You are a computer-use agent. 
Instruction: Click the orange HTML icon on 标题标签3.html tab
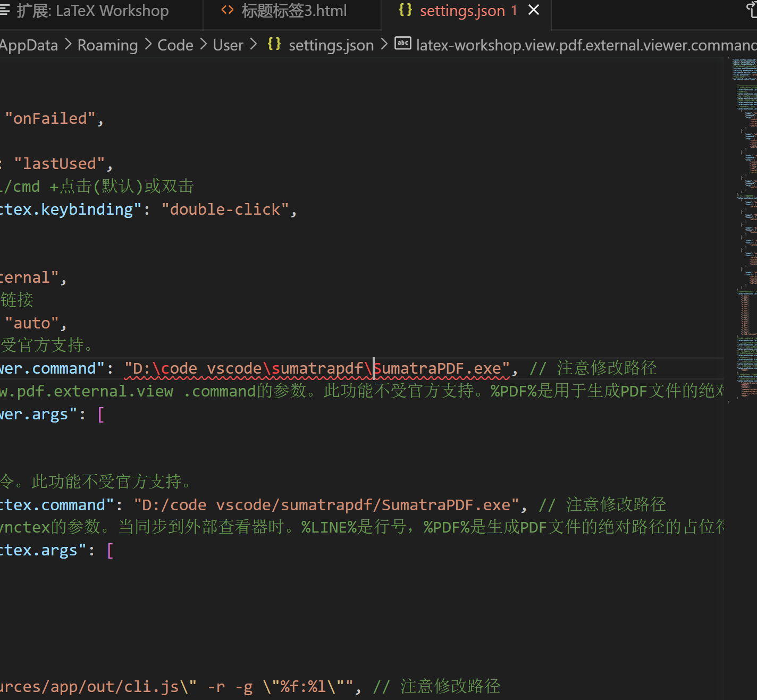coord(228,10)
